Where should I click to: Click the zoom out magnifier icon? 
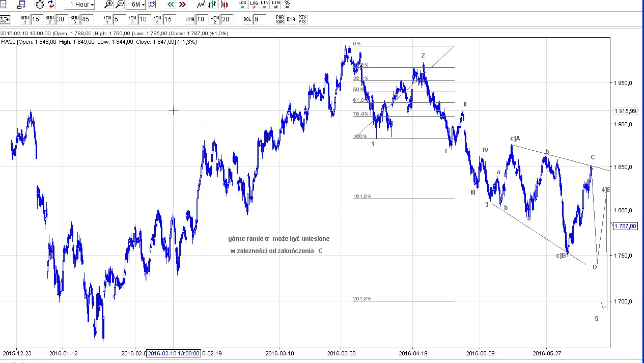point(120,5)
